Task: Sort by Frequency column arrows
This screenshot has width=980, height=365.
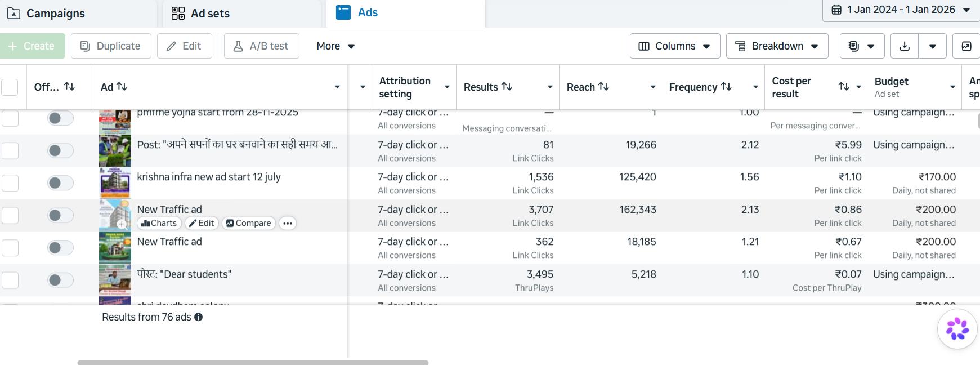Action: point(727,87)
